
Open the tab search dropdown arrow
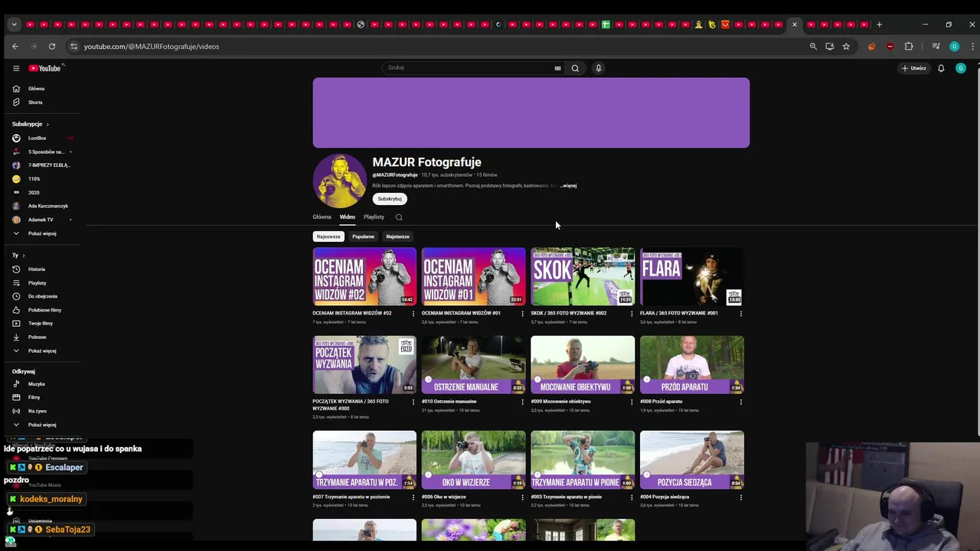(x=14, y=24)
